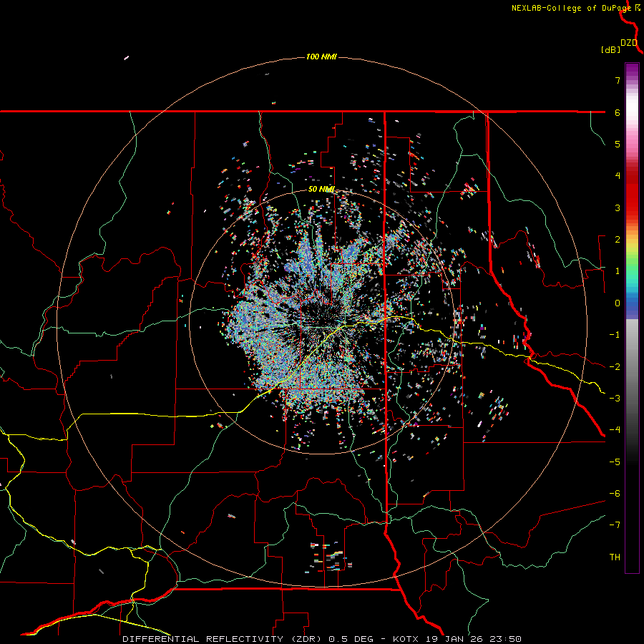Click the [dB] units label
This screenshot has height=644, width=644.
[611, 49]
